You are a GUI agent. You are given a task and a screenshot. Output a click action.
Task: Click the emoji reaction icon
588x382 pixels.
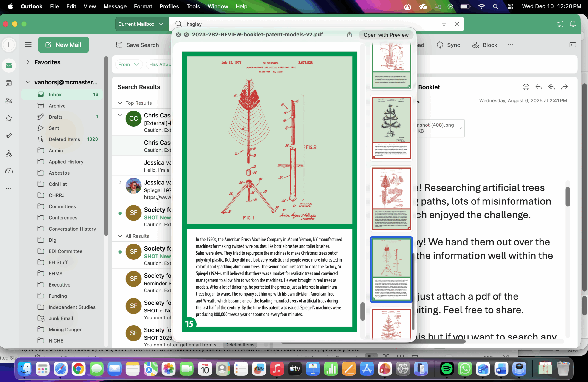coord(526,87)
